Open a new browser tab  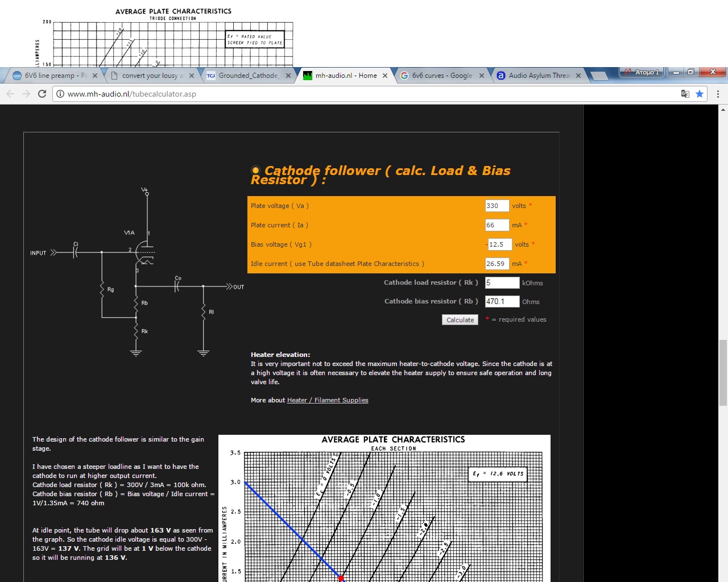(x=599, y=76)
